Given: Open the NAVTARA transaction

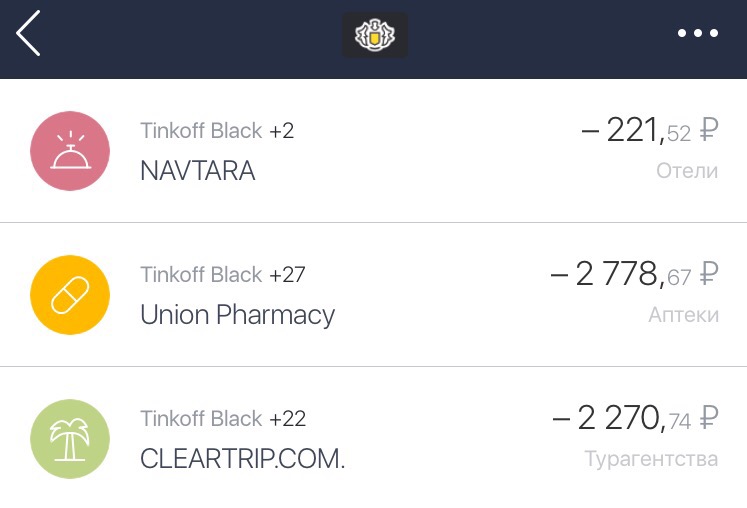Looking at the screenshot, I should click(198, 171).
